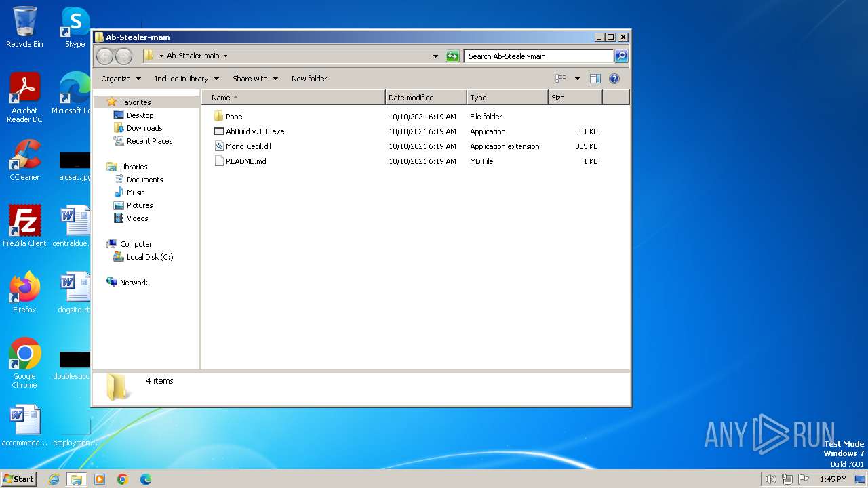Click the Back navigation arrow
Screen dimensions: 868x488
click(x=105, y=56)
